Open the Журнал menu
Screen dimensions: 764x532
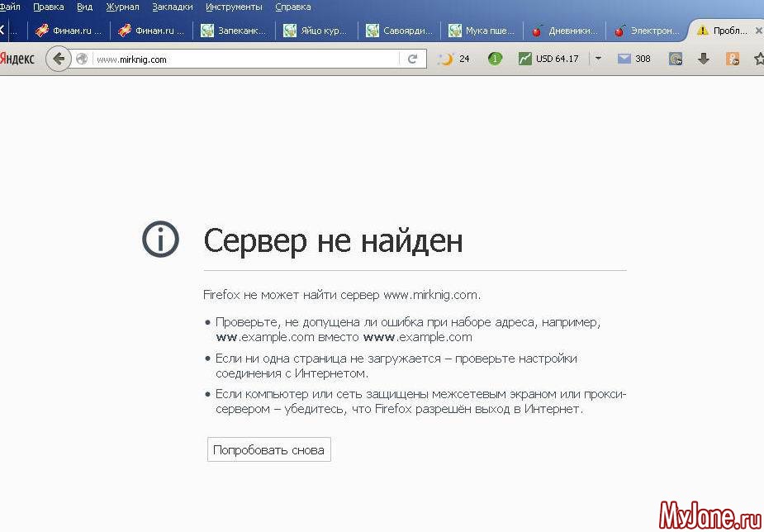pos(122,7)
